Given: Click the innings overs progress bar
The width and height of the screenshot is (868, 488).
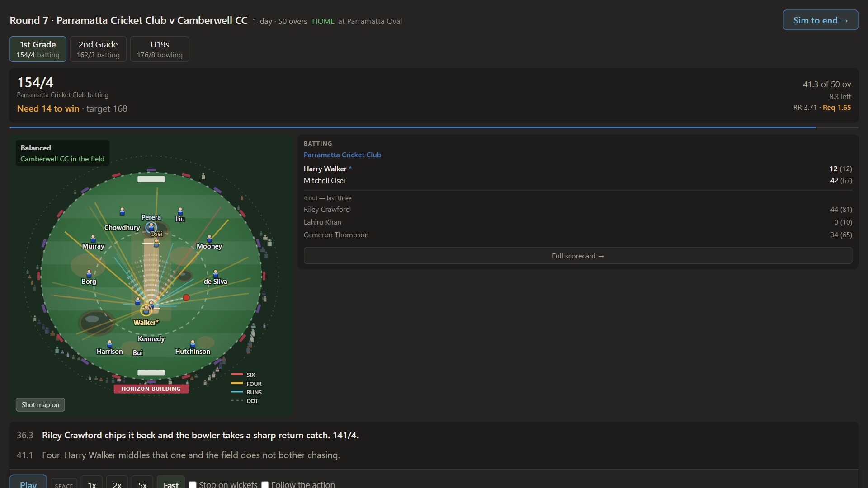Looking at the screenshot, I should (434, 127).
